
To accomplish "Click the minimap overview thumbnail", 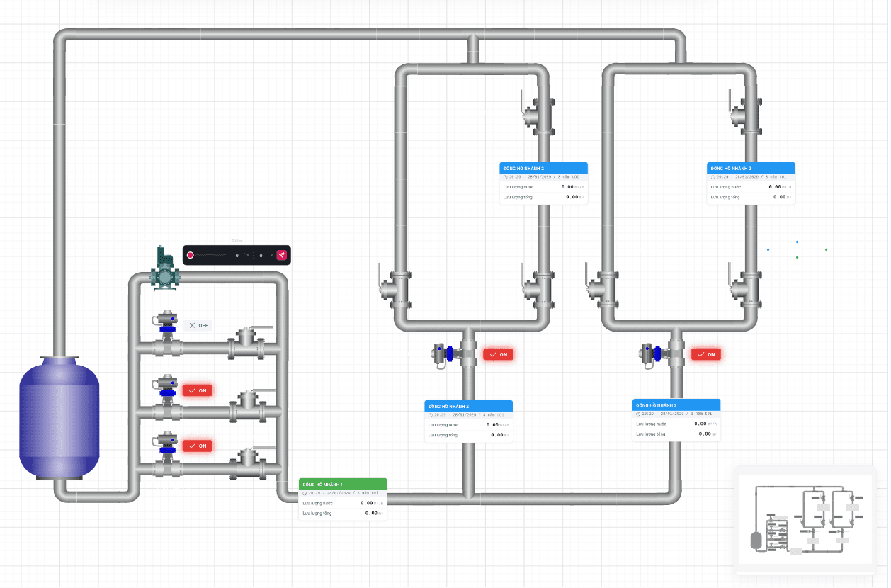I will pos(804,519).
